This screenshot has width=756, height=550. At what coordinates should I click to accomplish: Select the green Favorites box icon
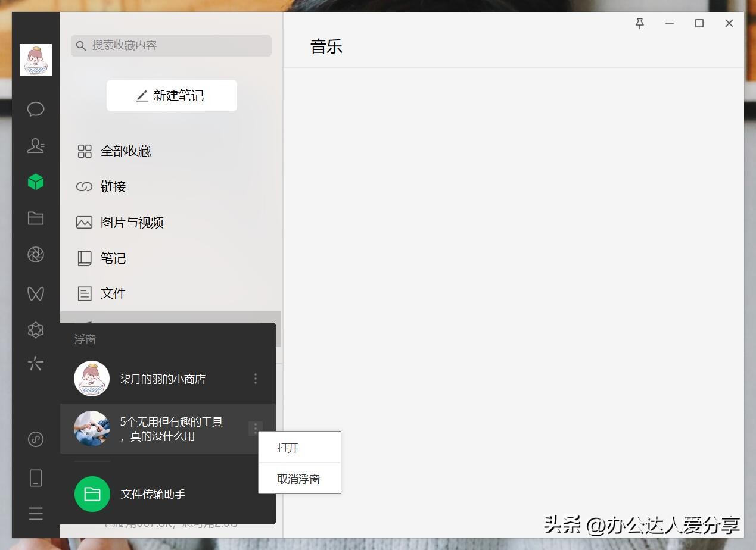[x=35, y=182]
